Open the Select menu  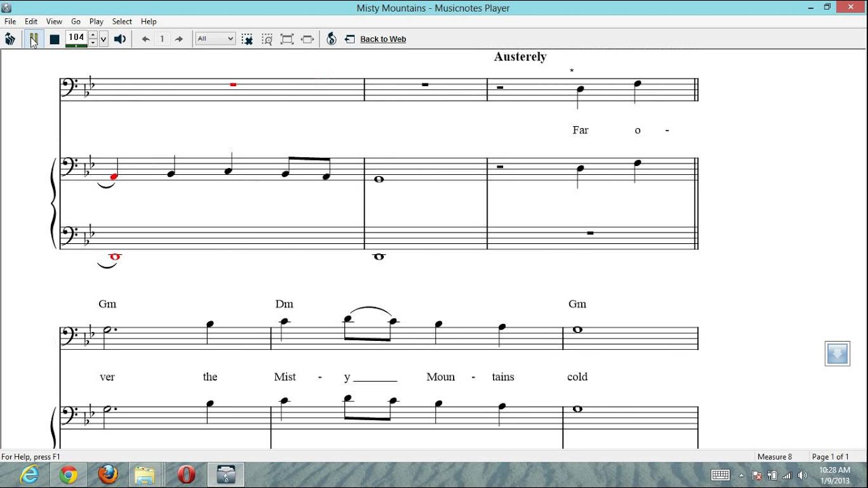[122, 22]
